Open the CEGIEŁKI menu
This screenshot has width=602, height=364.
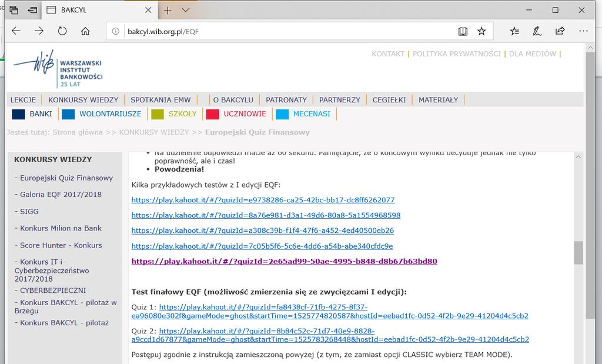click(389, 100)
